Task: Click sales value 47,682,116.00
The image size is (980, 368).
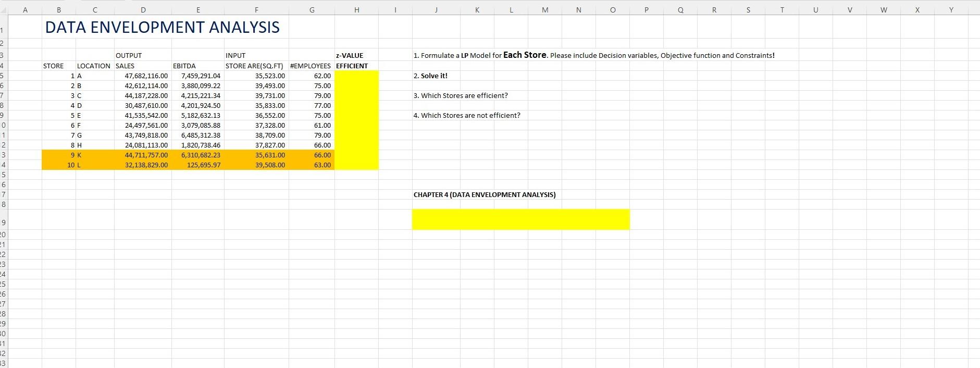Action: pyautogui.click(x=146, y=76)
